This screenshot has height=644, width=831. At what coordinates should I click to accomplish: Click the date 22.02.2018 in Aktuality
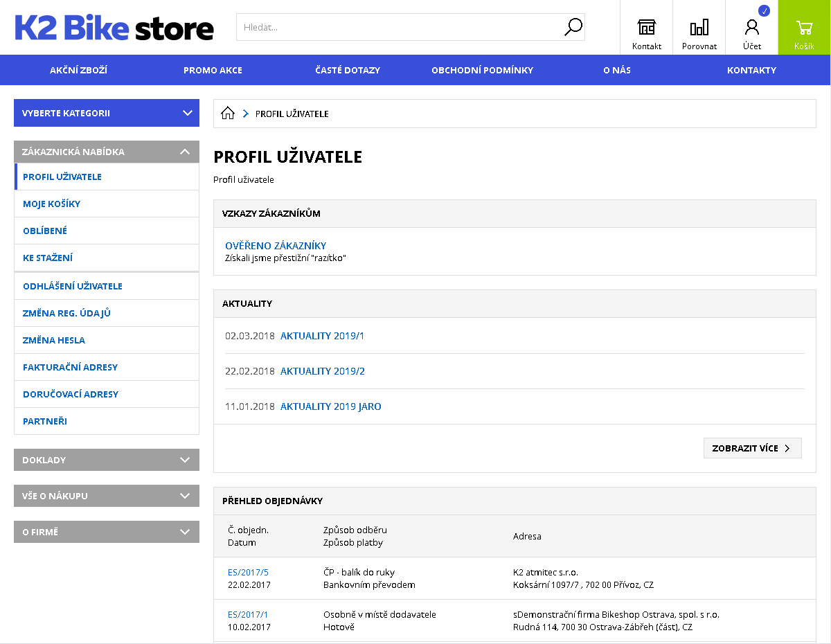(x=250, y=371)
